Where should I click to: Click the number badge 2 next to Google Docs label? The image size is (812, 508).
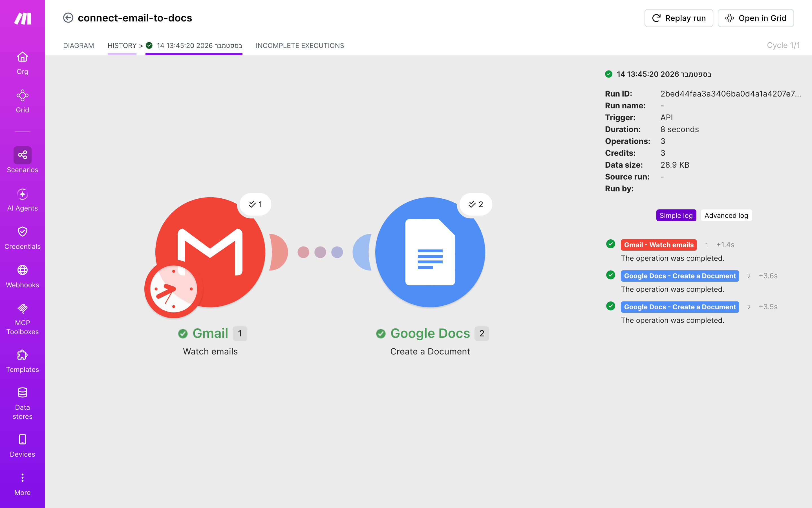tap(482, 334)
